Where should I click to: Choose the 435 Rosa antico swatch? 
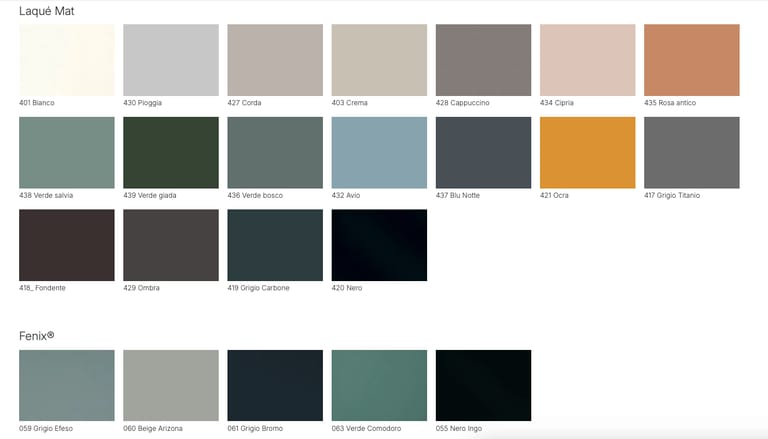click(x=691, y=60)
